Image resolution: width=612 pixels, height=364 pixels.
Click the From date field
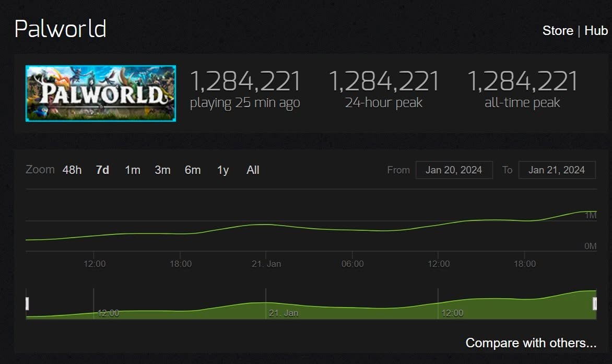click(x=454, y=170)
